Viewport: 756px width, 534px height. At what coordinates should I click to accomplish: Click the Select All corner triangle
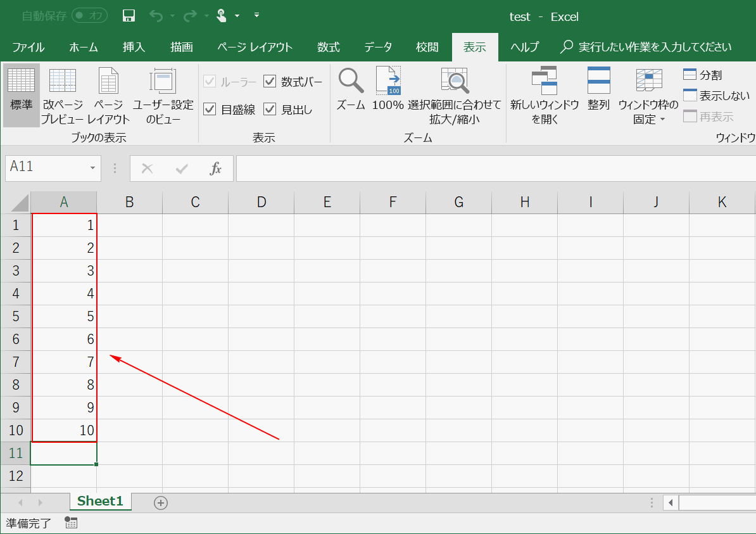click(x=19, y=203)
